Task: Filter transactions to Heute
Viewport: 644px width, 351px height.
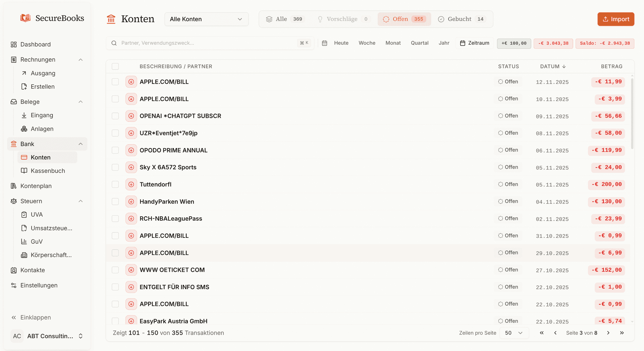Action: [341, 43]
